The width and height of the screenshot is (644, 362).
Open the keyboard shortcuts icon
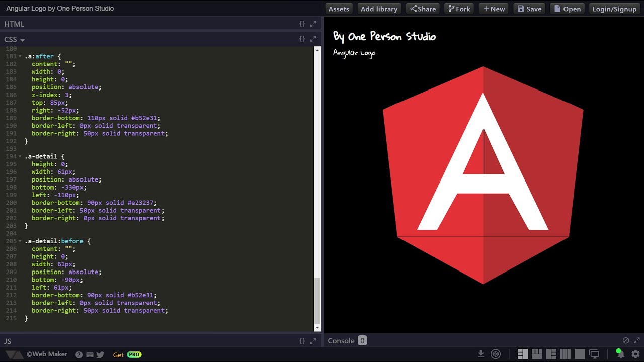point(90,355)
